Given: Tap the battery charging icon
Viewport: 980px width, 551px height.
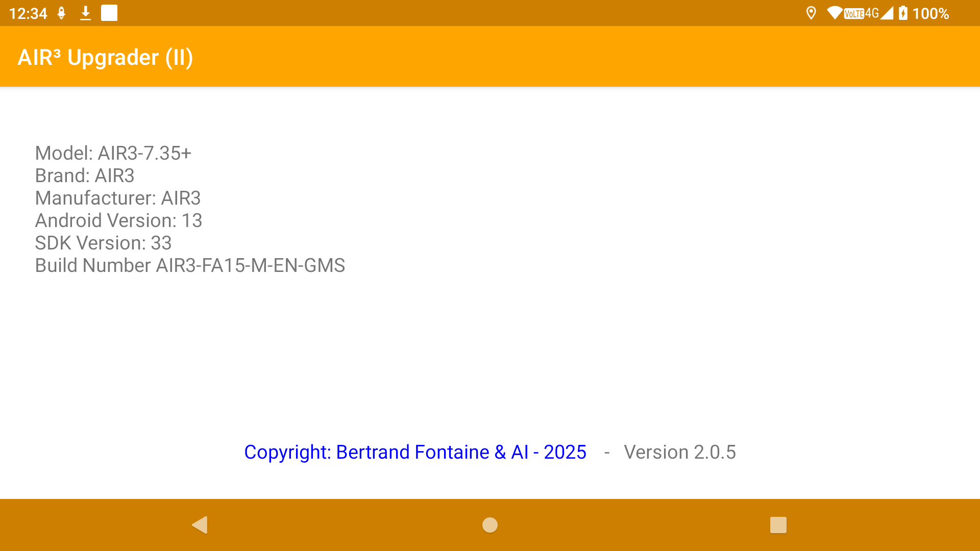Looking at the screenshot, I should [x=903, y=13].
